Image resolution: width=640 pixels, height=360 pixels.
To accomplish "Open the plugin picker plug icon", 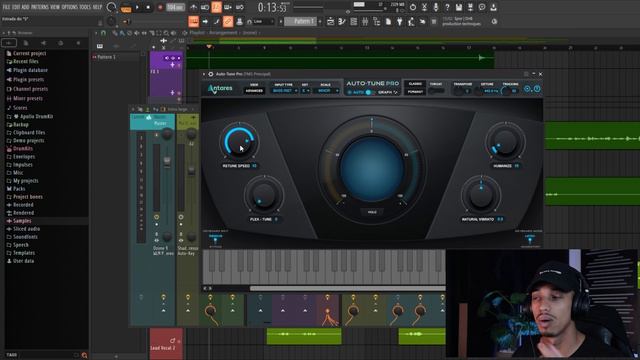I will tap(400, 21).
